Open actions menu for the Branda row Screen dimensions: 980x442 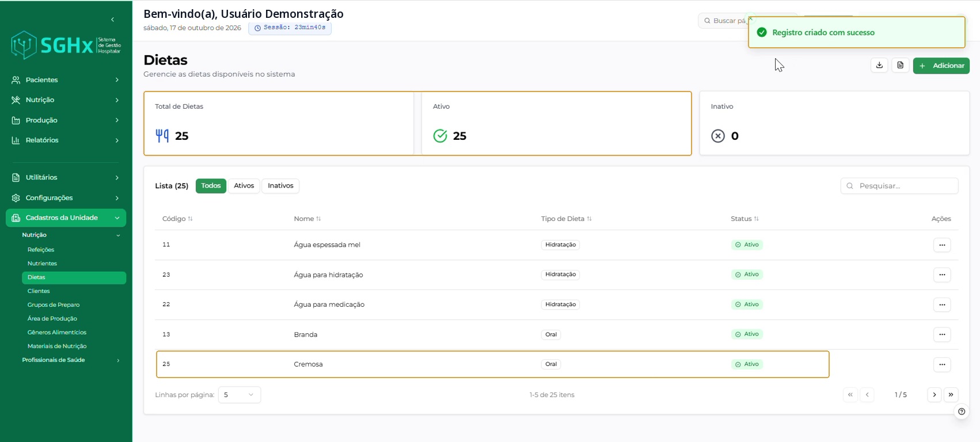[942, 334]
